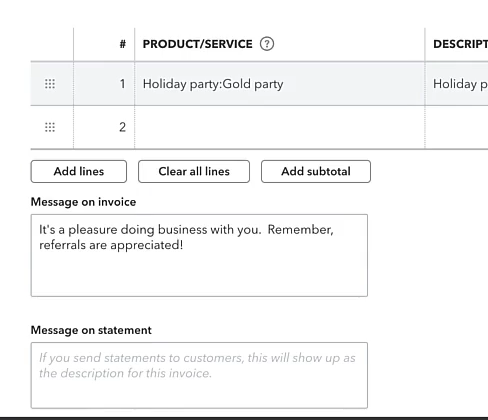Click the Add lines button
Image resolution: width=488 pixels, height=420 pixels.
tap(79, 171)
